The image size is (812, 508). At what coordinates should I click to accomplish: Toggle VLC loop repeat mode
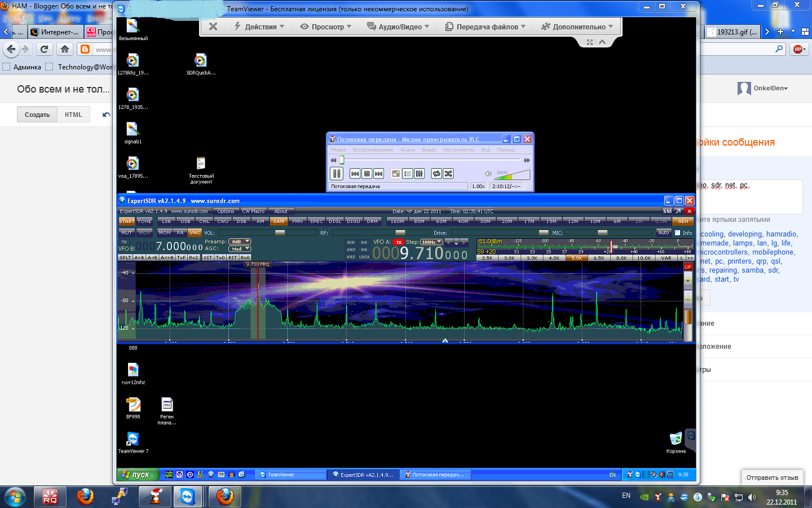(436, 173)
